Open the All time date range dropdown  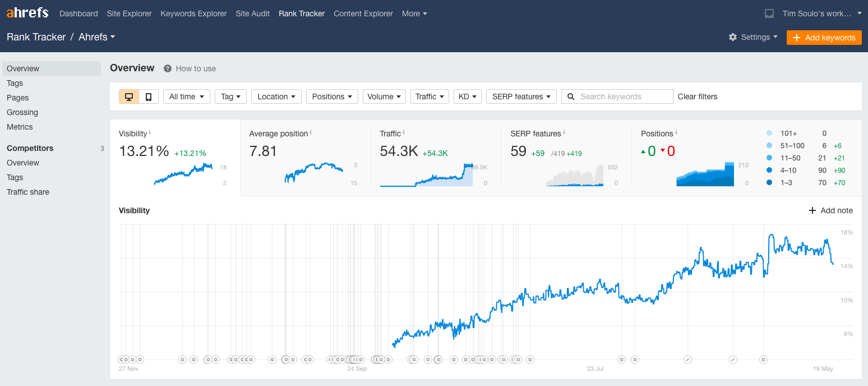(x=187, y=96)
